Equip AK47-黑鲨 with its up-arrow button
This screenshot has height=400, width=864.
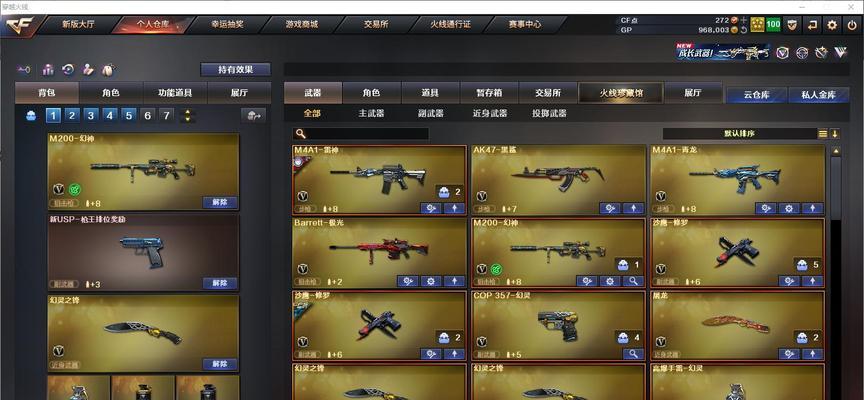coord(633,208)
